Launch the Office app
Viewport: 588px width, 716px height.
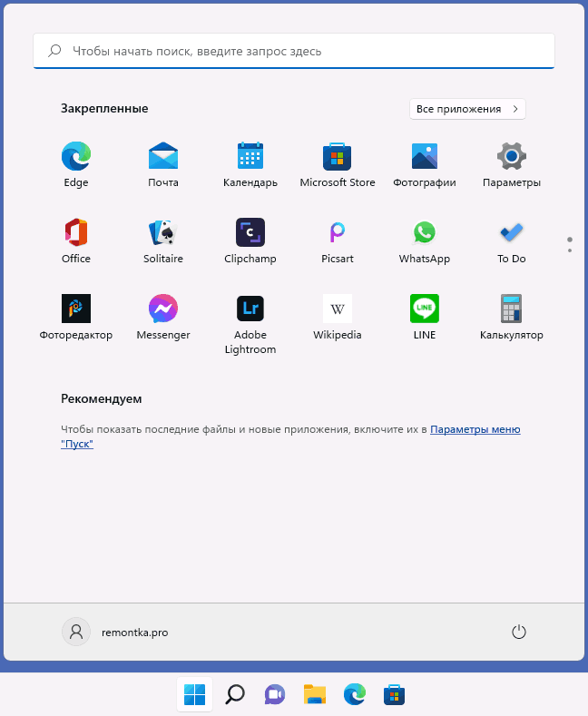[76, 241]
